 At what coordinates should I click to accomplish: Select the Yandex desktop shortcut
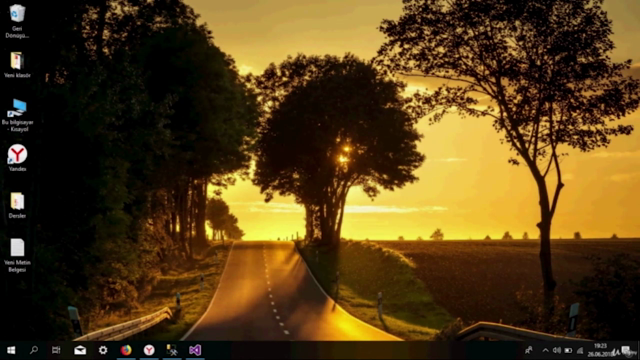tap(17, 154)
